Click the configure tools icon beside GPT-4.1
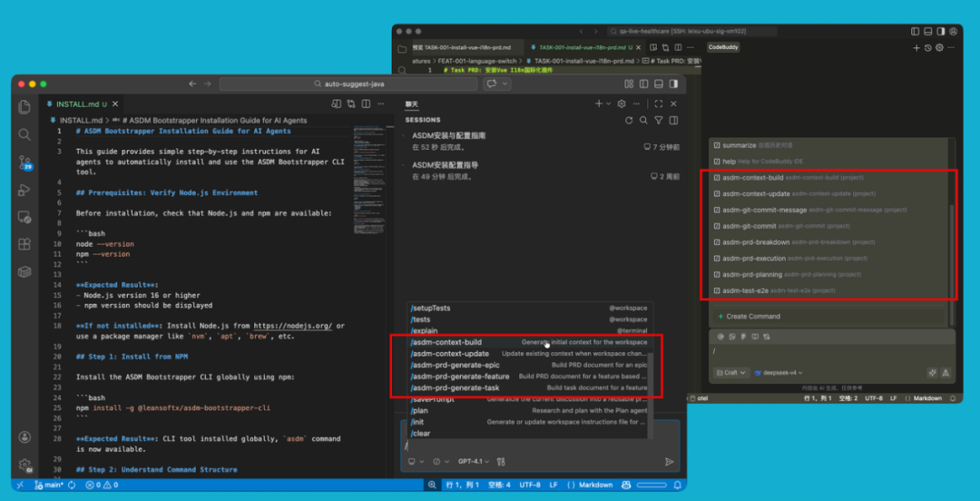The width and height of the screenshot is (980, 501). coord(501,462)
